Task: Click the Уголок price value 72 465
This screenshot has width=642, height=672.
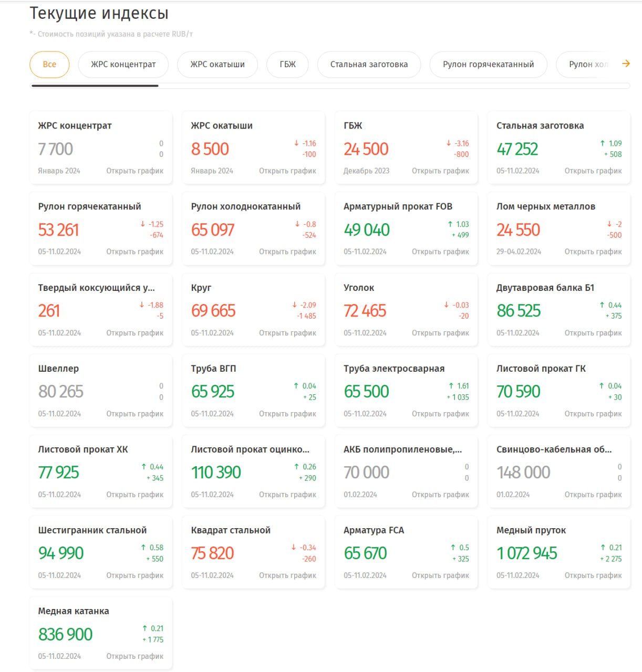Action: tap(365, 311)
